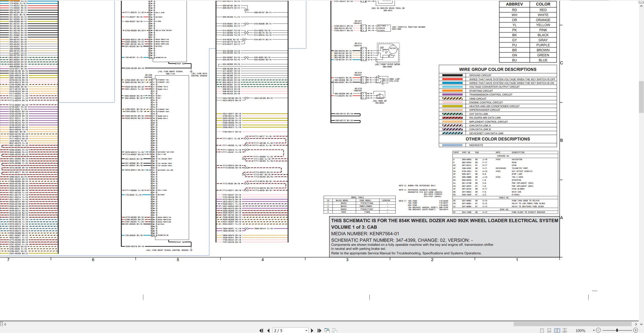Click the vertical scrollbar thumb
This screenshot has height=333, width=644.
click(641, 97)
